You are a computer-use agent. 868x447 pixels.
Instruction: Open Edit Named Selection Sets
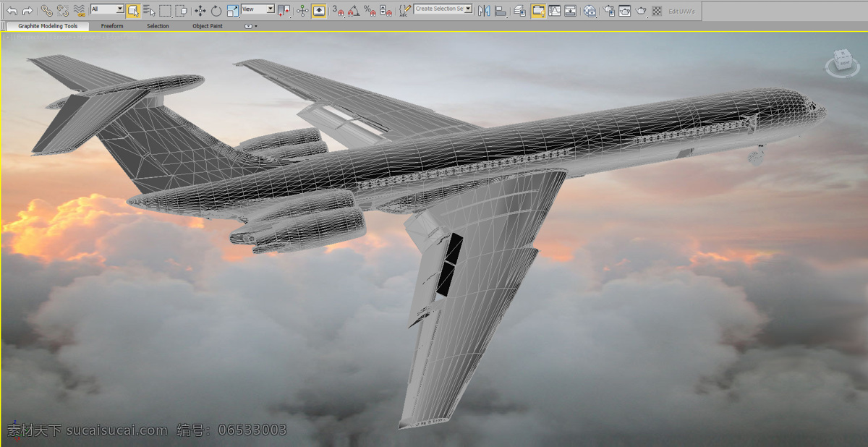[405, 11]
